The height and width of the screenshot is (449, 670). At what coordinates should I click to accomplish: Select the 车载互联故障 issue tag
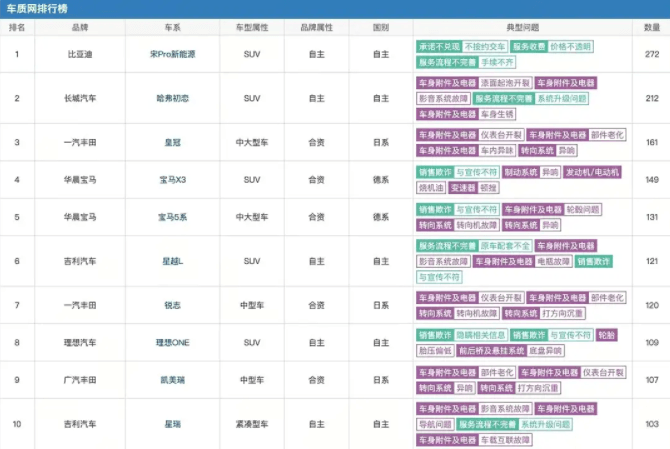click(x=505, y=440)
